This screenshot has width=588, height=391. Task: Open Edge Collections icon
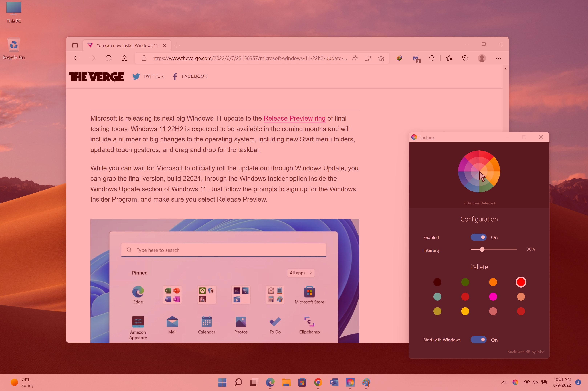(x=465, y=58)
